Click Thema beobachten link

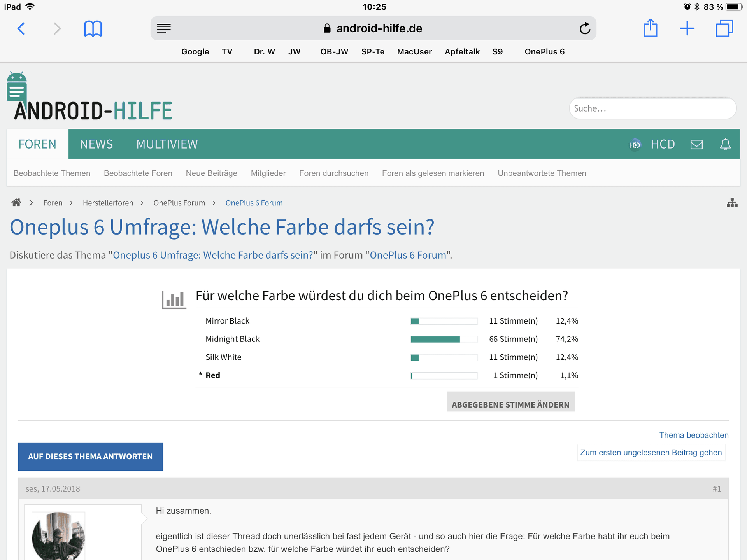pyautogui.click(x=694, y=435)
